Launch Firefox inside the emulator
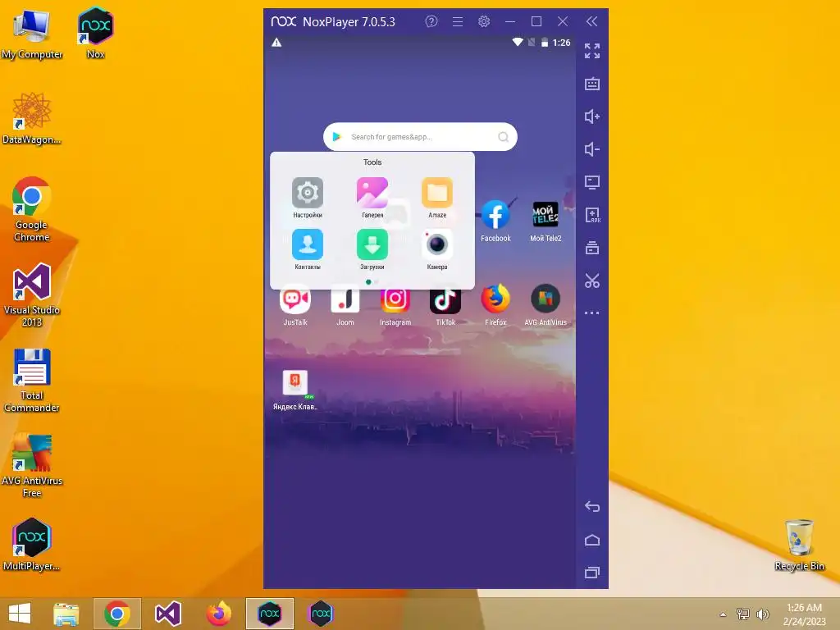 point(495,305)
